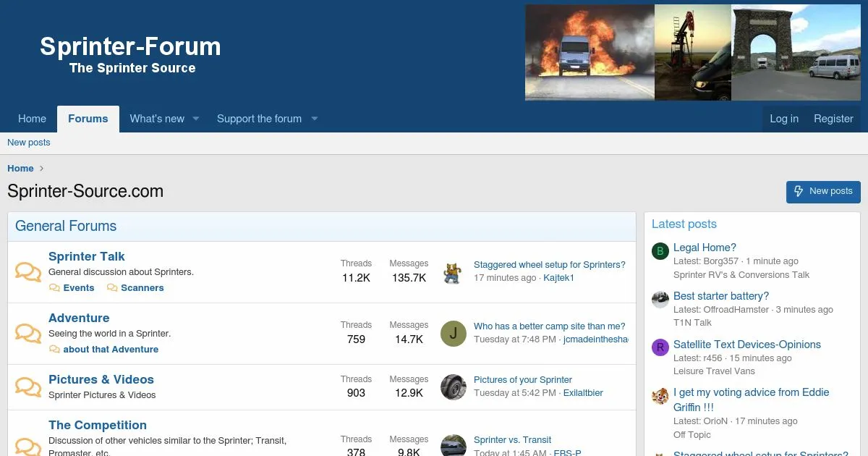Open the Support the forum nav item
The width and height of the screenshot is (868, 456).
[259, 119]
